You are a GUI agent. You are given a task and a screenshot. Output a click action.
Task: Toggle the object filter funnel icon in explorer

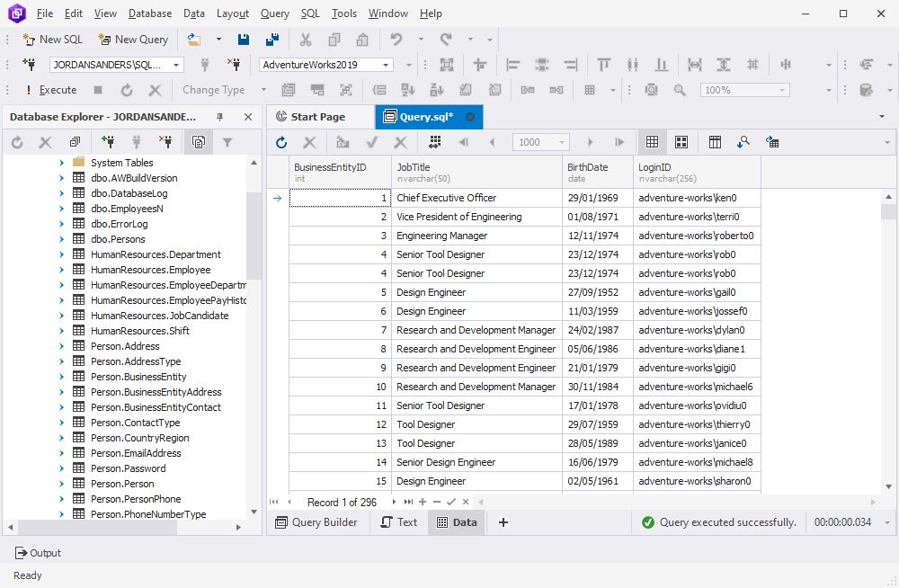point(227,142)
